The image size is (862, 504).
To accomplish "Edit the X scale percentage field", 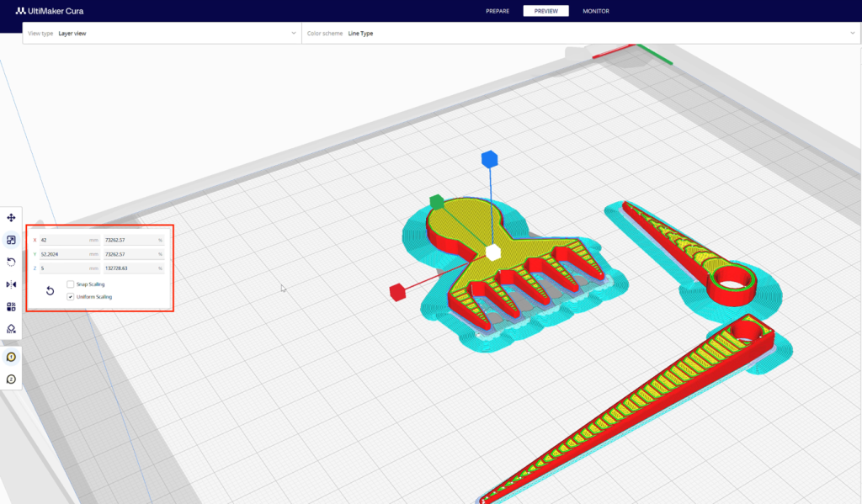I will coord(134,240).
